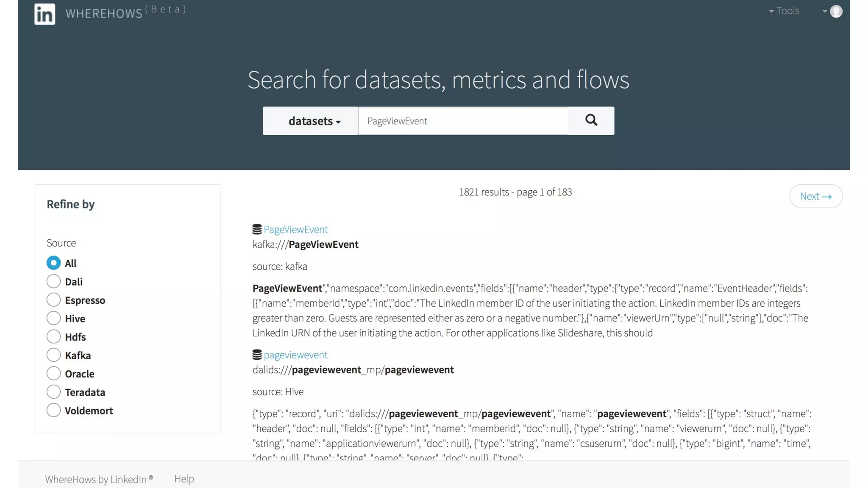Image resolution: width=868 pixels, height=488 pixels.
Task: Click the WhereHows brand title
Action: (104, 14)
